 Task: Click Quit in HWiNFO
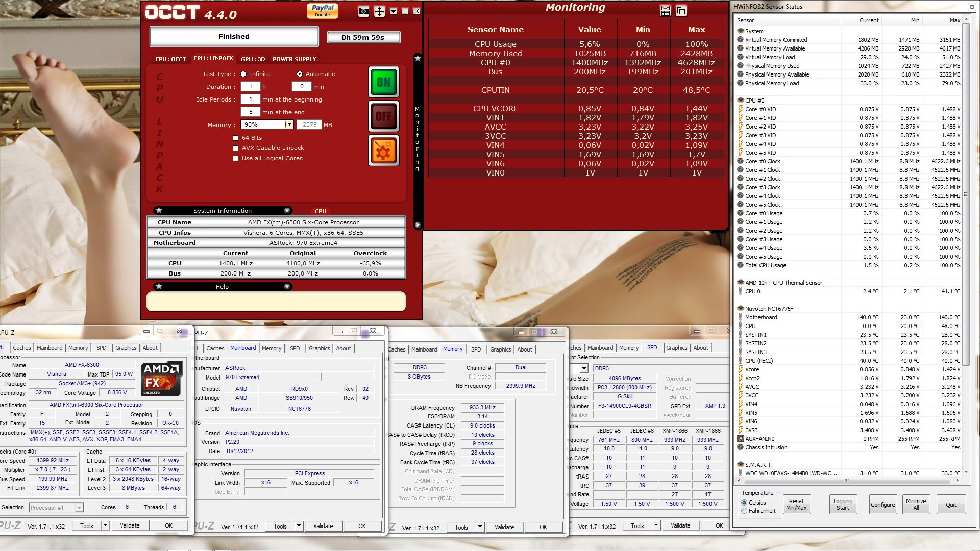pyautogui.click(x=951, y=505)
